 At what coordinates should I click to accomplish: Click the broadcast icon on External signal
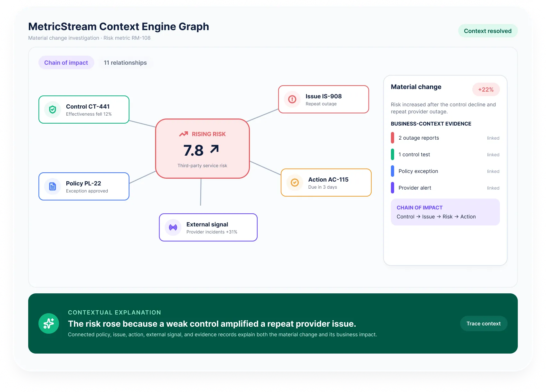pyautogui.click(x=173, y=227)
